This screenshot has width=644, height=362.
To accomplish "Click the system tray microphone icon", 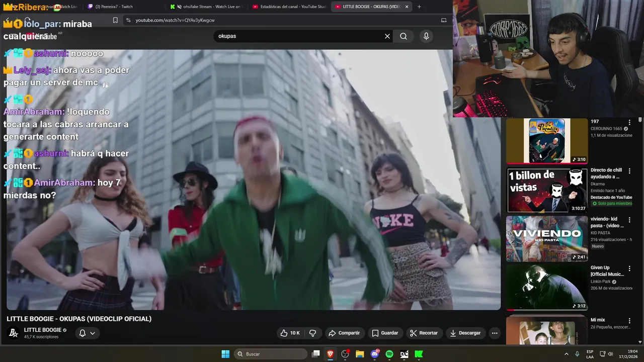I will [577, 354].
